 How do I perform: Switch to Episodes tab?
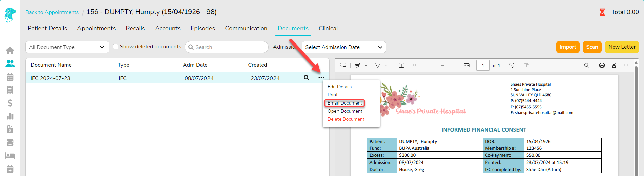click(203, 28)
